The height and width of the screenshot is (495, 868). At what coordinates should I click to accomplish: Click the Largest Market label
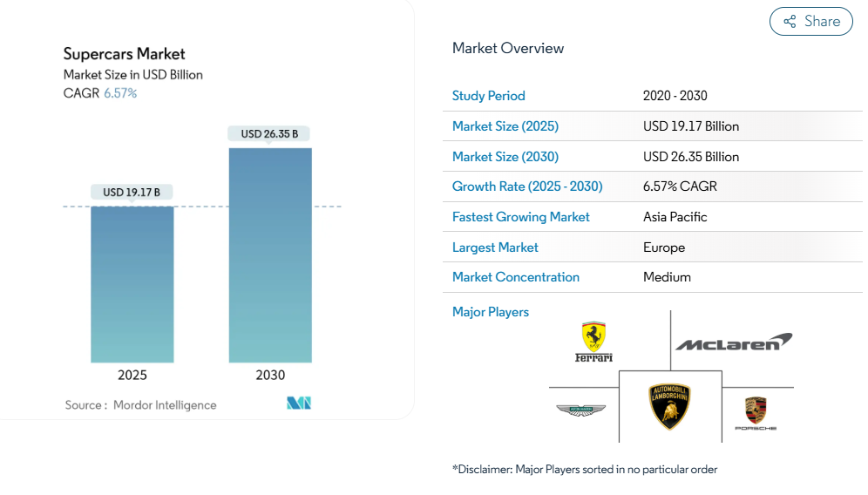tap(495, 247)
